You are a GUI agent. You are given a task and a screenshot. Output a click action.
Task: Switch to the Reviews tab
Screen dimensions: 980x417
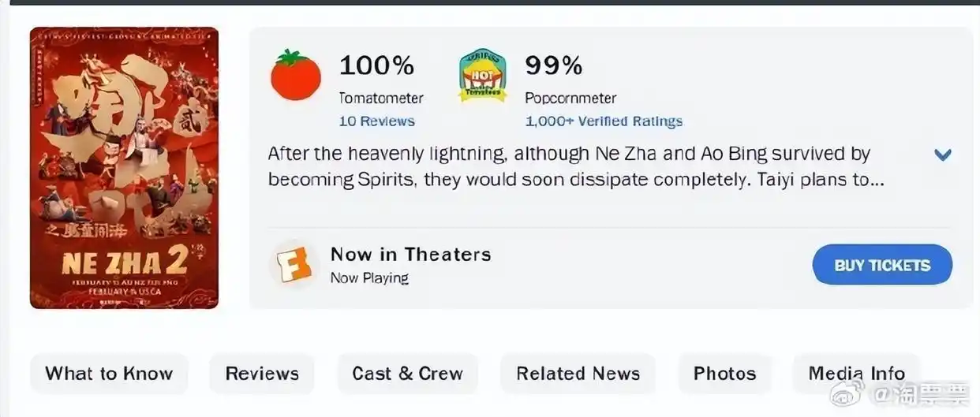(x=262, y=374)
